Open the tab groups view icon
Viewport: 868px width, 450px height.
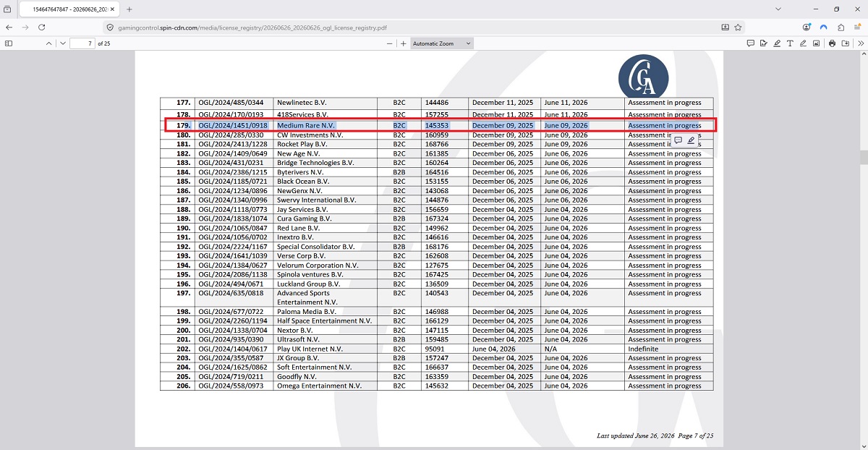[9, 9]
